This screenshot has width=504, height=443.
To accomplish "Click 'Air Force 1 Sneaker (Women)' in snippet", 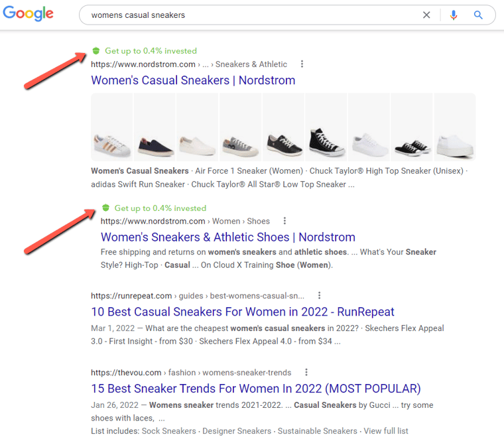I will (249, 170).
